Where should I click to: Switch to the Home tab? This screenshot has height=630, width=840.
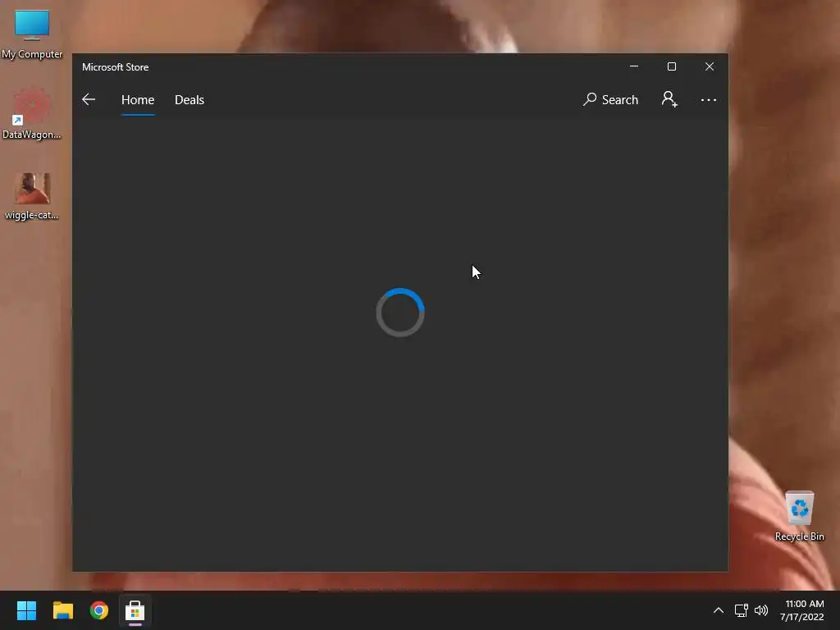pyautogui.click(x=138, y=100)
